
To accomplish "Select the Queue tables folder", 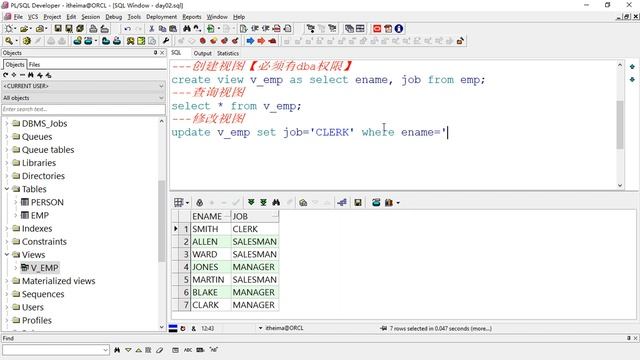I will [x=48, y=150].
